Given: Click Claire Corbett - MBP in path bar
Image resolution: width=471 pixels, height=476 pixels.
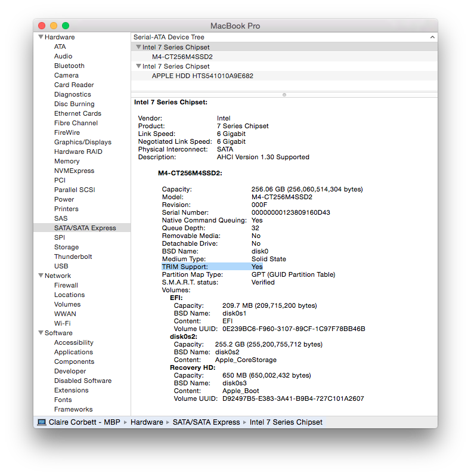Looking at the screenshot, I should pyautogui.click(x=85, y=422).
